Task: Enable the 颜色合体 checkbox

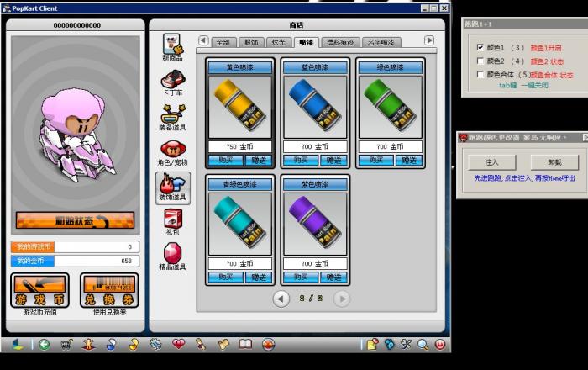Action: point(480,74)
